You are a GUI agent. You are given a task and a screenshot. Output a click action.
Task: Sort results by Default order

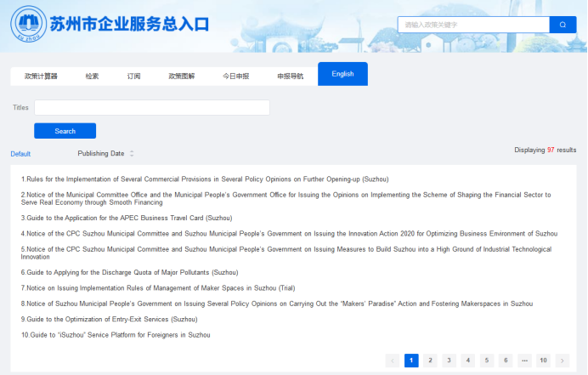(x=20, y=154)
